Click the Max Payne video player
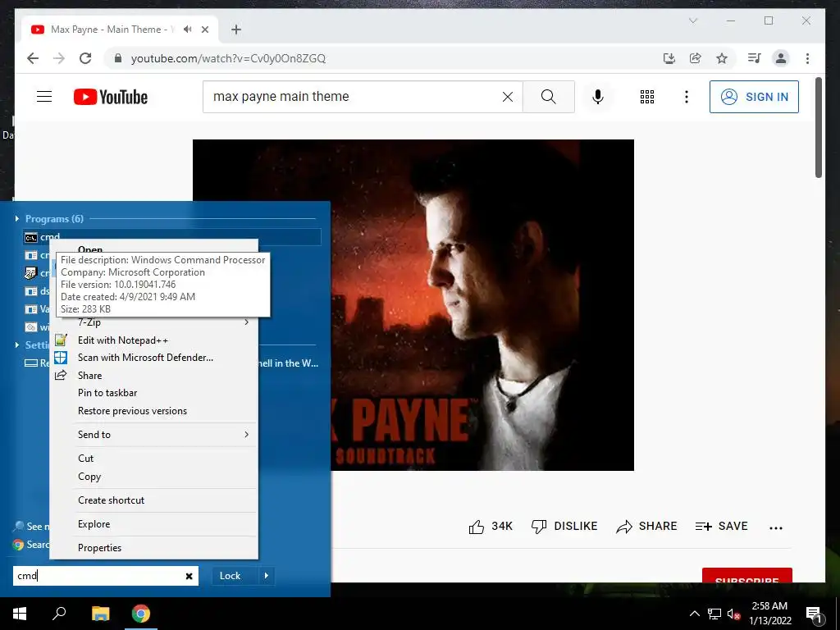840x630 pixels. click(413, 305)
